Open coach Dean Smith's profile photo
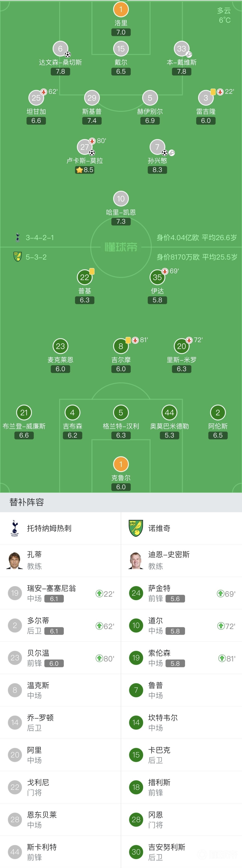242x868 pixels. [136, 560]
